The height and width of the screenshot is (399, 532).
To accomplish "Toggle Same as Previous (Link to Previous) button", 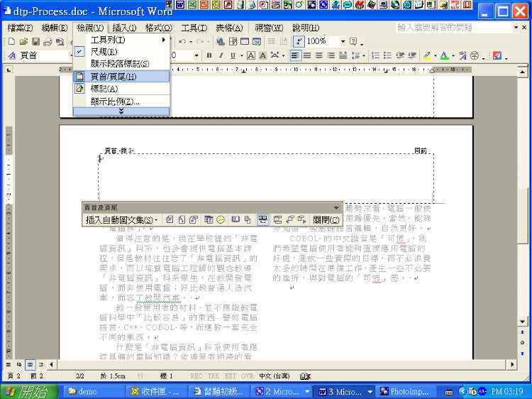I will pyautogui.click(x=262, y=219).
